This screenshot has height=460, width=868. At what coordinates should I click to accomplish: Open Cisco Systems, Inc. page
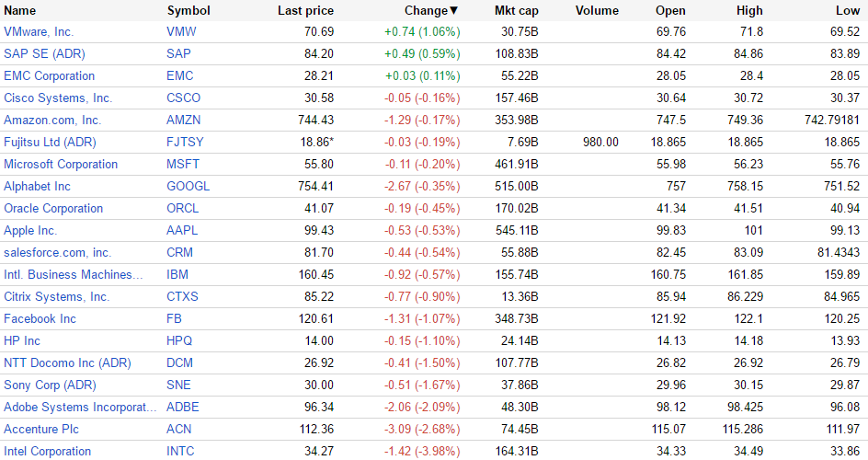pyautogui.click(x=58, y=98)
